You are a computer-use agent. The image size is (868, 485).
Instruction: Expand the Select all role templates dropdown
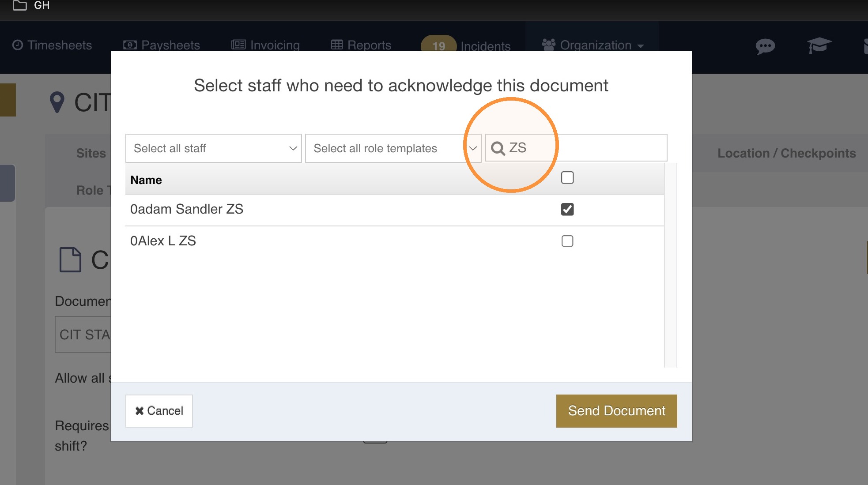[x=393, y=148]
